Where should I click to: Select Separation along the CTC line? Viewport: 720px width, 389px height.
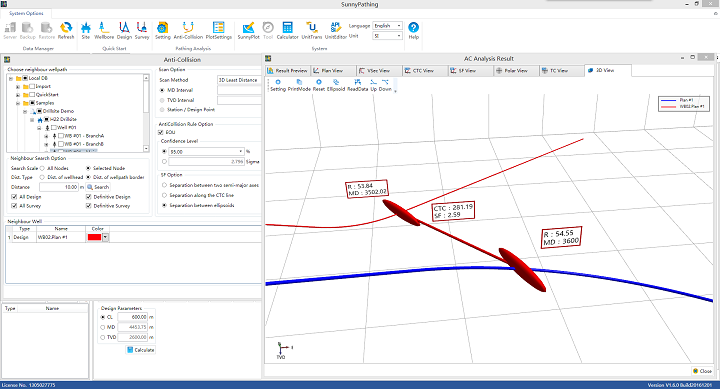coord(164,195)
